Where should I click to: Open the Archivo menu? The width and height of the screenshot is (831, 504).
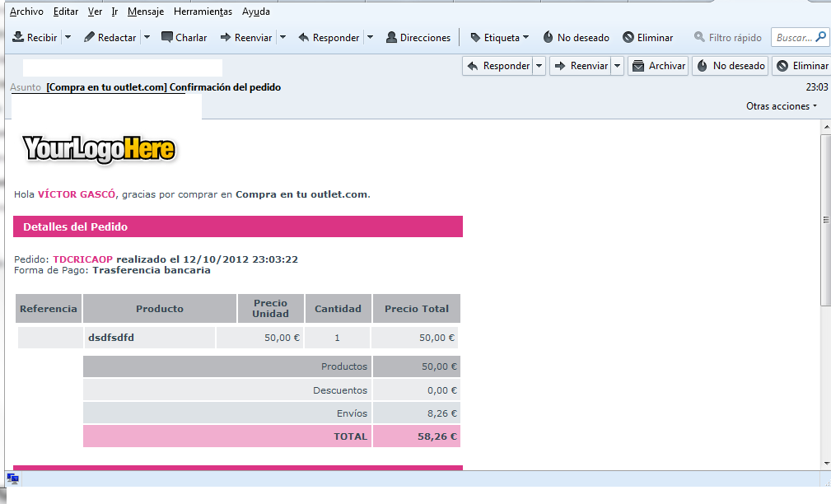pyautogui.click(x=26, y=12)
